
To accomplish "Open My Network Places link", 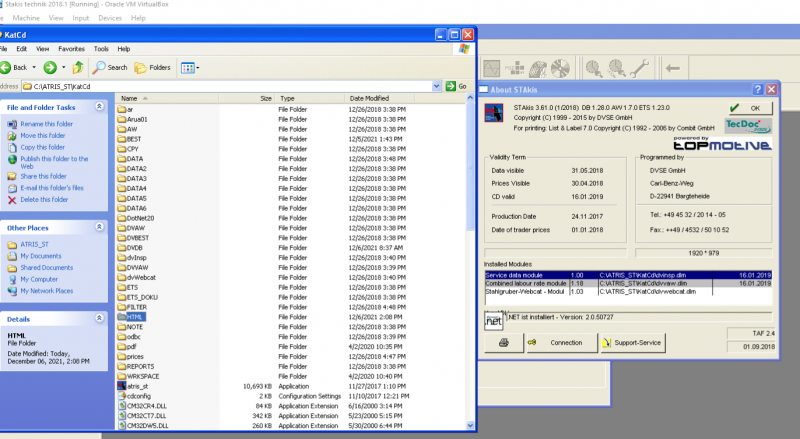I will pyautogui.click(x=46, y=291).
